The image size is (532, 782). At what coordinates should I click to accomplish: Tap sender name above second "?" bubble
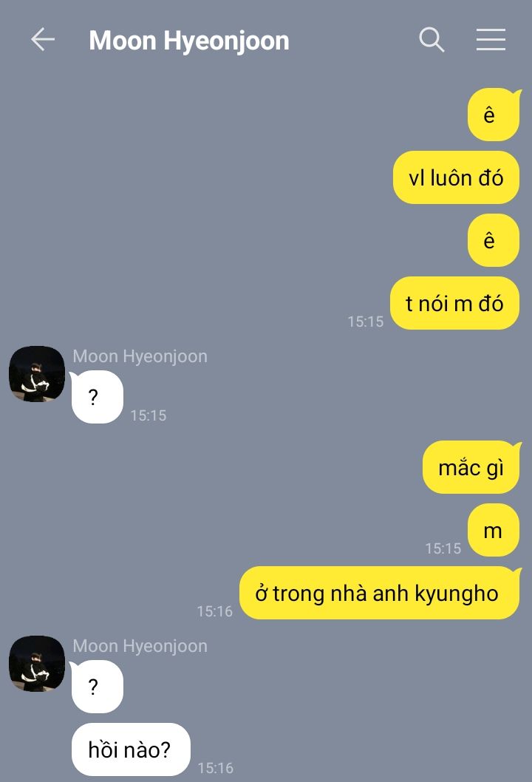[x=140, y=646]
